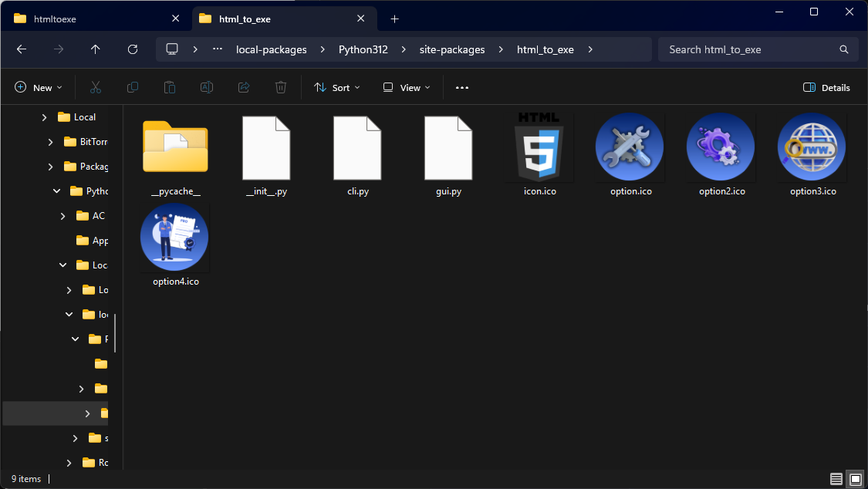
Task: Click the Copy icon in the toolbar
Action: [x=132, y=87]
